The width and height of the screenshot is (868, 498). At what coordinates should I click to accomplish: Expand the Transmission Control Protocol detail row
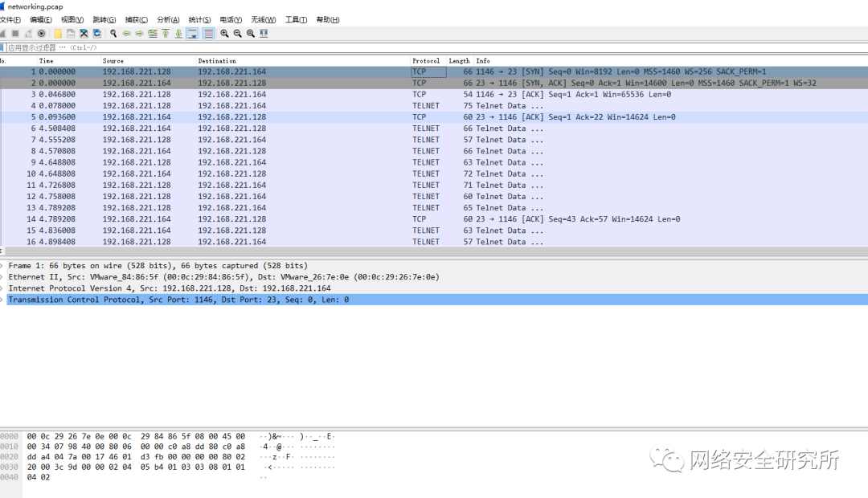5,299
